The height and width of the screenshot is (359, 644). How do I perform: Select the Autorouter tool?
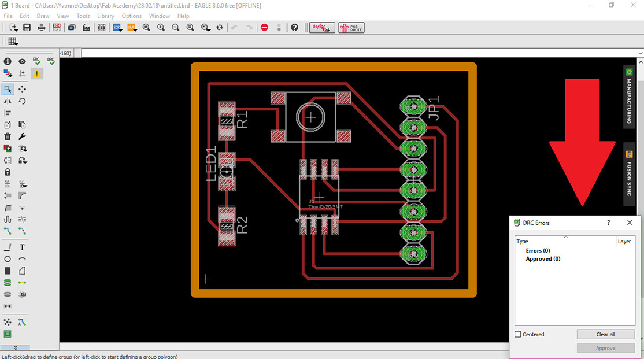pyautogui.click(x=22, y=323)
